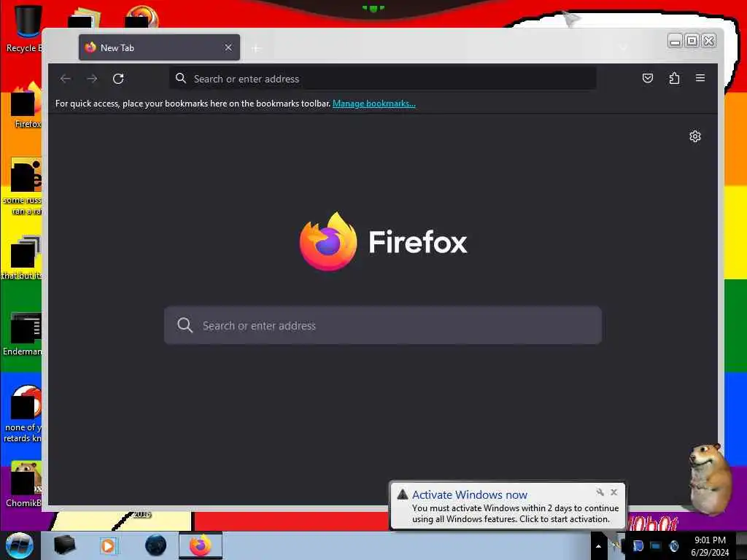747x560 pixels.
Task: Select the 'some russ' desktop icon
Action: [x=23, y=187]
